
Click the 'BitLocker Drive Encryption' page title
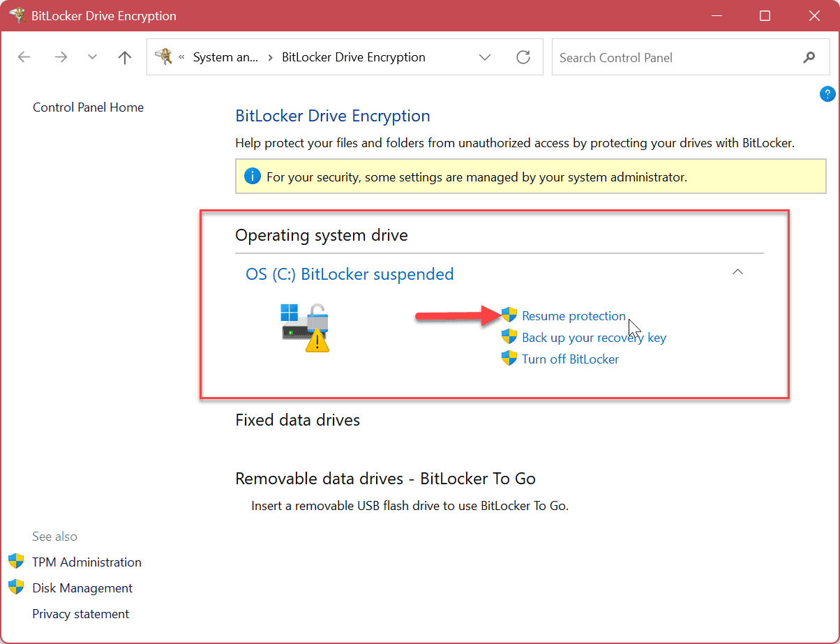click(x=333, y=116)
